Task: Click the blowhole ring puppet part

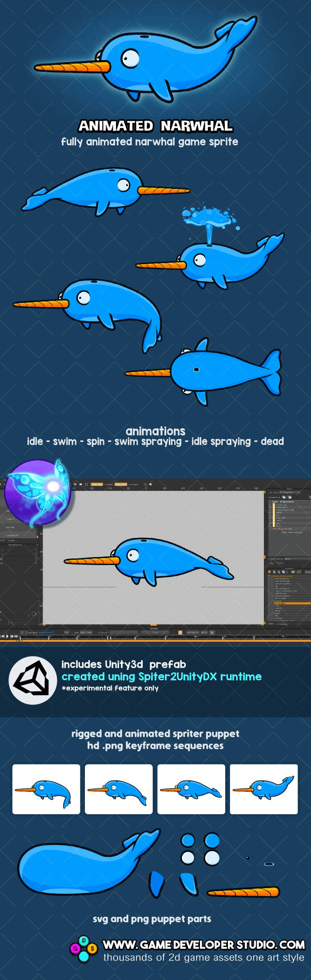Action: [x=269, y=864]
